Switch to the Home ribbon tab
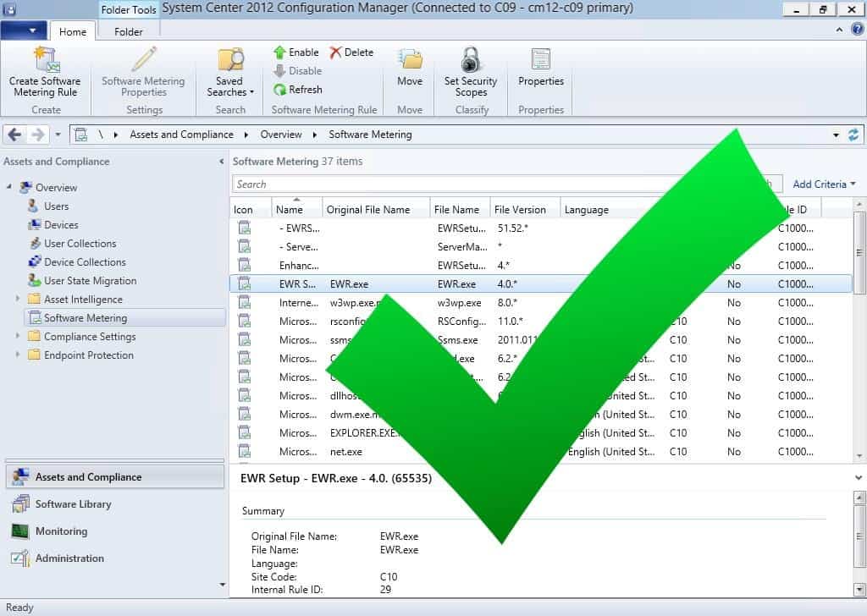The height and width of the screenshot is (616, 867). (x=73, y=31)
